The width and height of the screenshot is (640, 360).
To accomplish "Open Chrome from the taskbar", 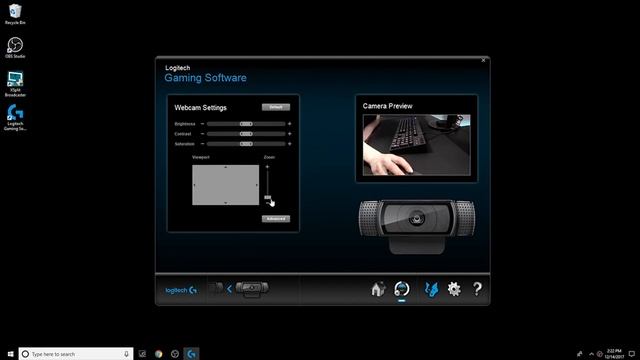I will point(158,354).
